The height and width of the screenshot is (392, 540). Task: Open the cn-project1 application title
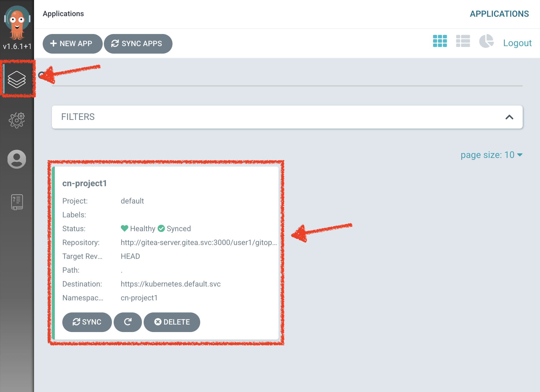click(85, 183)
